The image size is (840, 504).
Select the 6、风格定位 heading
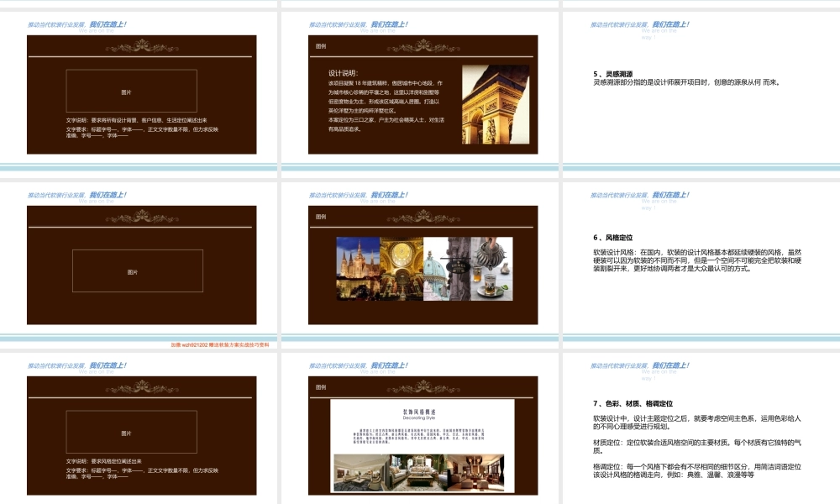point(613,237)
